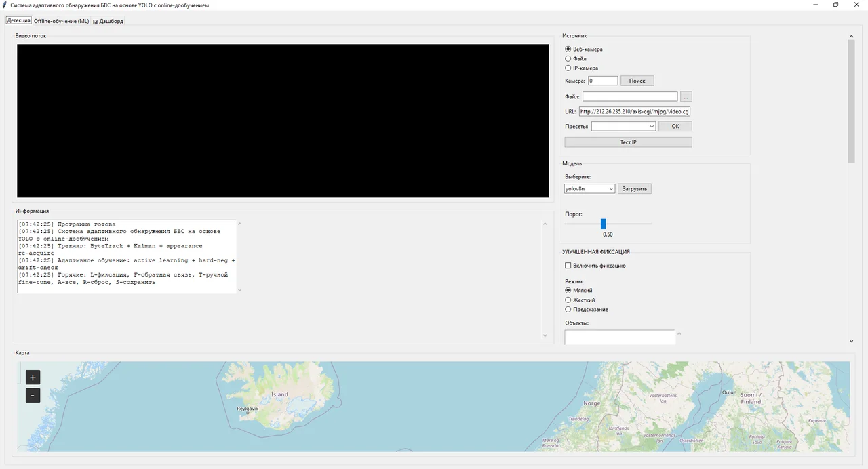Click the objects list scroll-up arrow
Screen dimensions: 868x469
[679, 333]
